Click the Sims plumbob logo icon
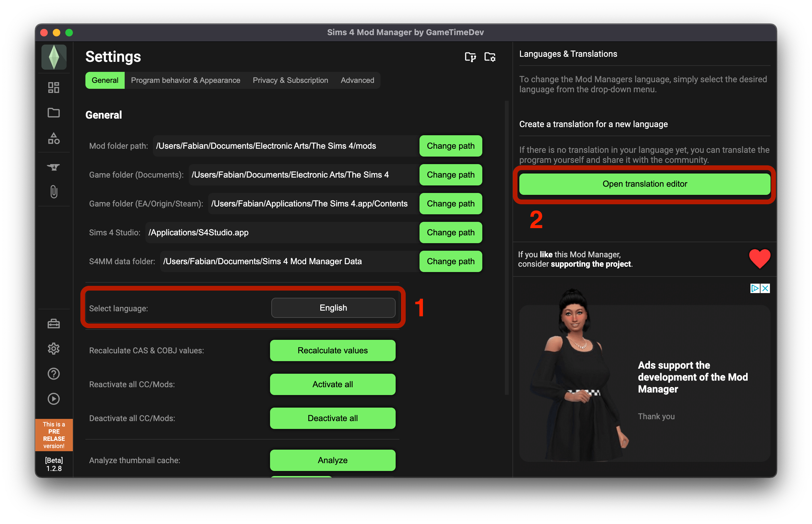 pyautogui.click(x=54, y=57)
